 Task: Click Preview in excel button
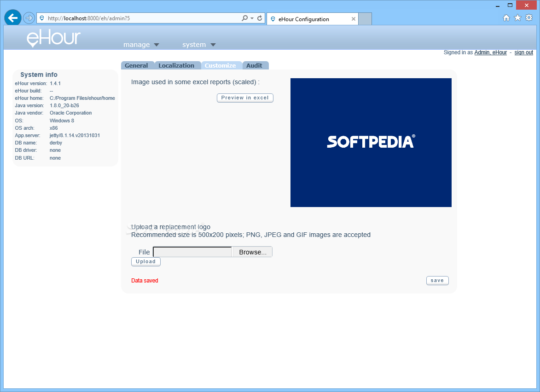point(245,98)
